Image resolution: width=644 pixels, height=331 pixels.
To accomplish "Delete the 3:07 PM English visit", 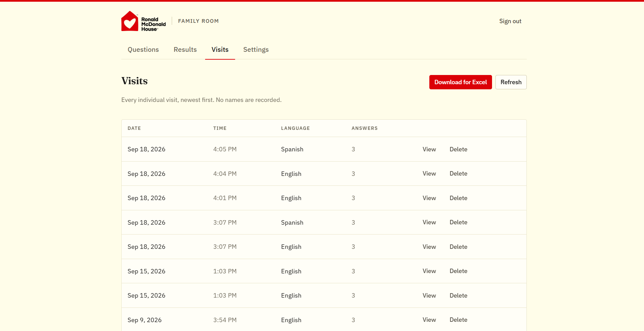I will point(458,247).
